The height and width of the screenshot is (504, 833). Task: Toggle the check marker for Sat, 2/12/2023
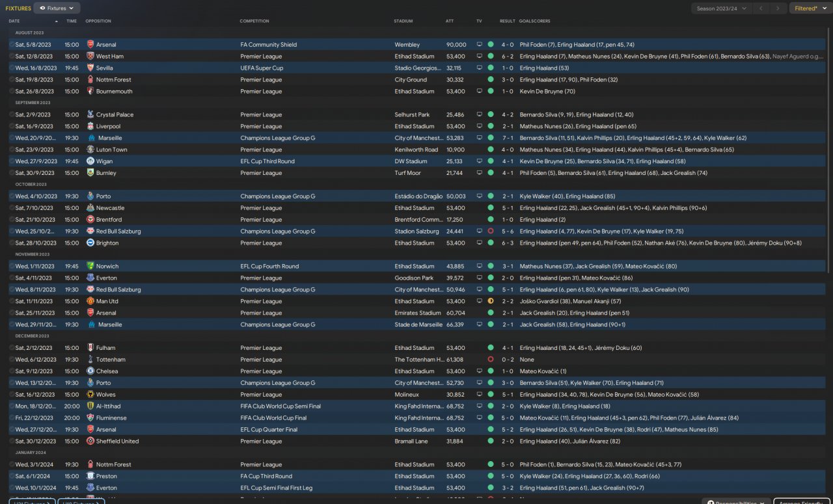coord(12,349)
